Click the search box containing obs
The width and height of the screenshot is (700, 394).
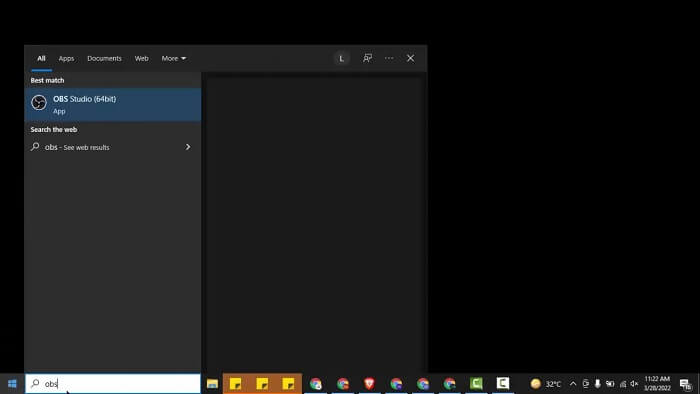(x=112, y=384)
